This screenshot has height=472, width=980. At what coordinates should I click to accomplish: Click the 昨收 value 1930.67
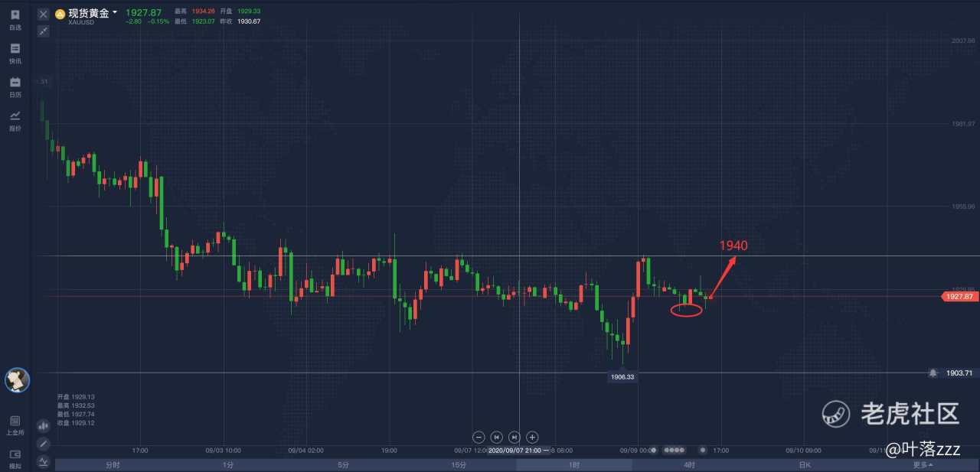[x=249, y=21]
